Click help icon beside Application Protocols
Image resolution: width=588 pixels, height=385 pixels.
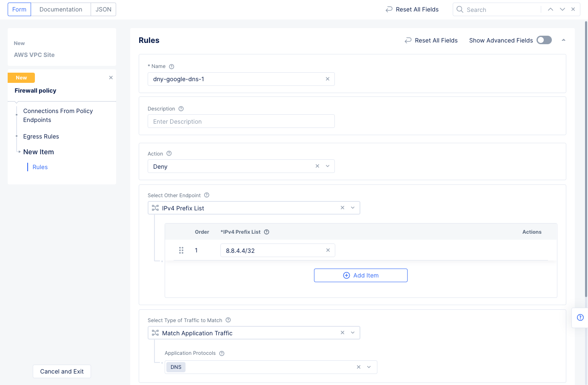tap(222, 354)
